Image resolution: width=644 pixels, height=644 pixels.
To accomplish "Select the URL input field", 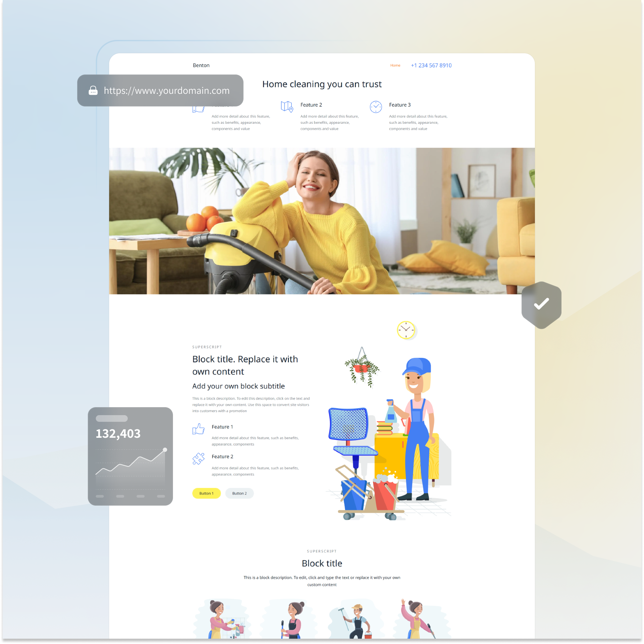I will (x=162, y=90).
